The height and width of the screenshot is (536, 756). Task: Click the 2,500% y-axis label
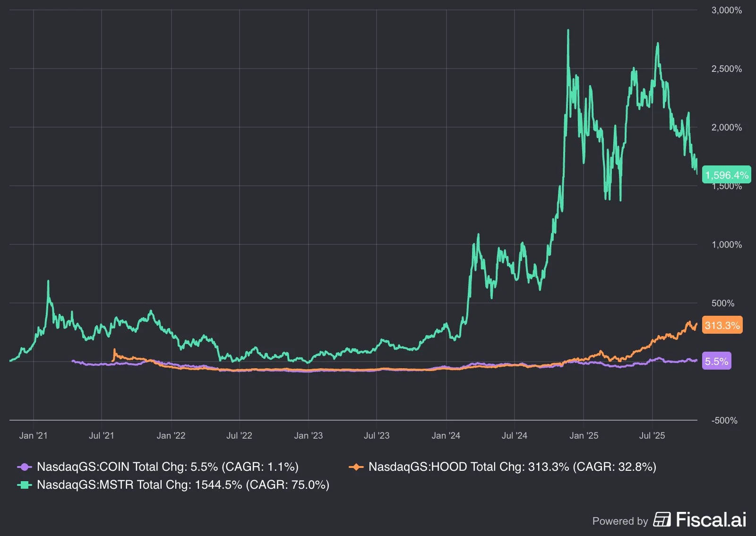point(727,69)
